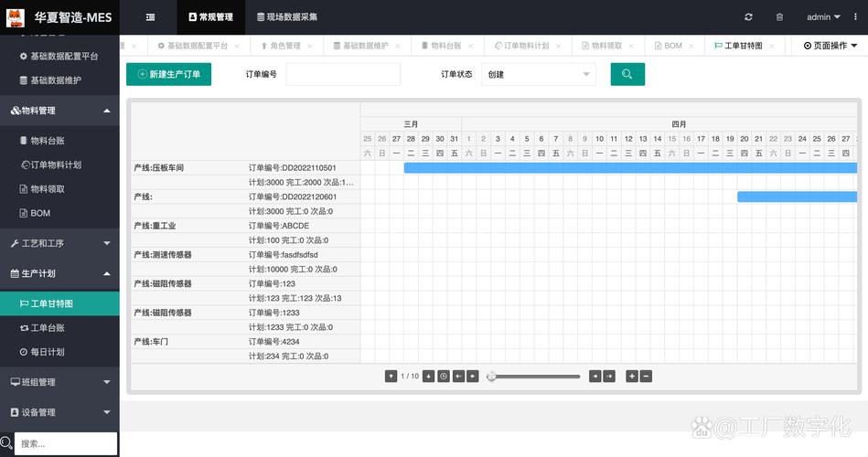Click the 订单编号 input field
Viewport: 868px width, 457px height.
click(x=343, y=74)
